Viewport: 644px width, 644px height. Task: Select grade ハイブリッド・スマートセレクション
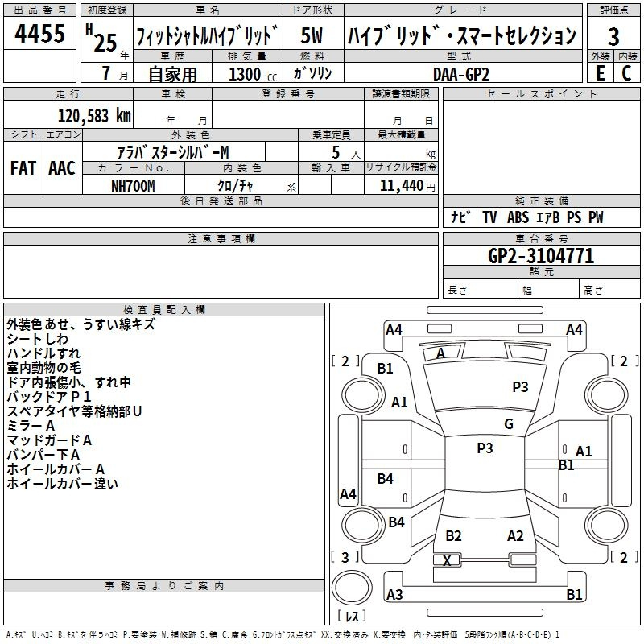(462, 35)
